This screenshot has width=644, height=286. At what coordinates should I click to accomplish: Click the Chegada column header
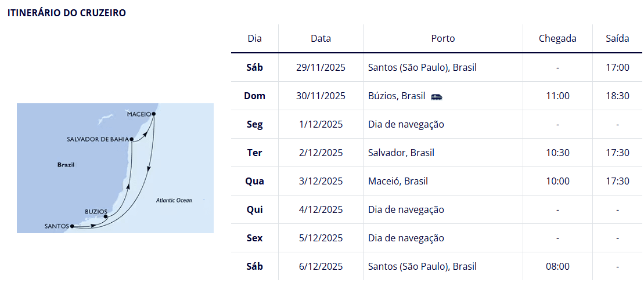point(557,38)
